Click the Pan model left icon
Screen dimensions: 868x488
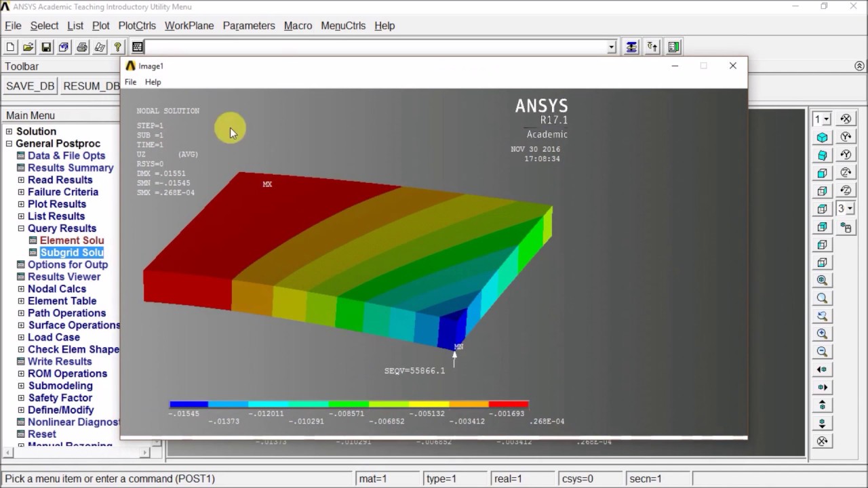point(823,369)
